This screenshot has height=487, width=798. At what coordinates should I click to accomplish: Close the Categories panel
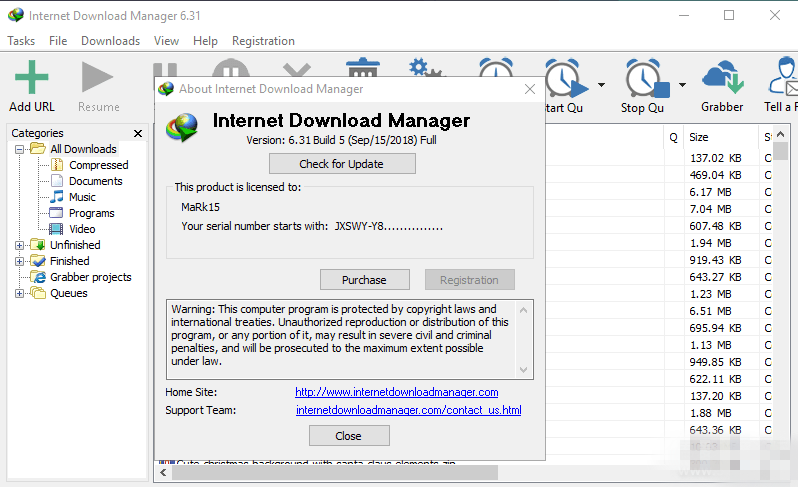pyautogui.click(x=137, y=133)
